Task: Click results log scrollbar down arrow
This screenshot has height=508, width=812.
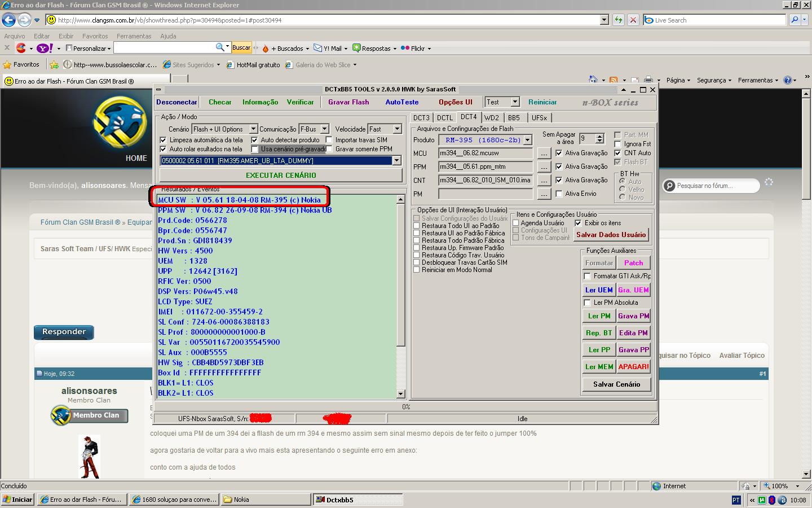Action: coord(400,394)
